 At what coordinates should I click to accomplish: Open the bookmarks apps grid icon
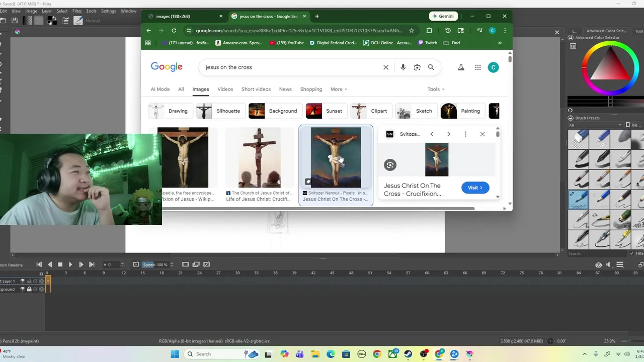coord(148,43)
